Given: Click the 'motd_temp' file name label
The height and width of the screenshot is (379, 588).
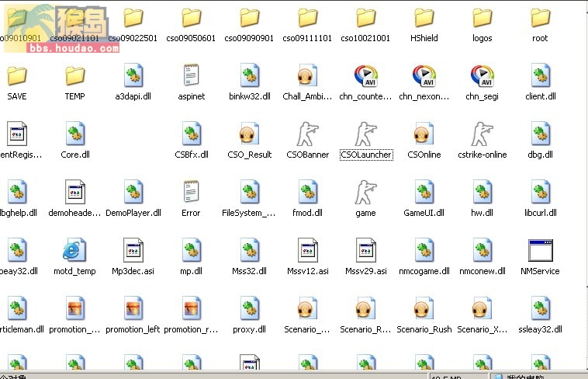Looking at the screenshot, I should click(x=74, y=271).
